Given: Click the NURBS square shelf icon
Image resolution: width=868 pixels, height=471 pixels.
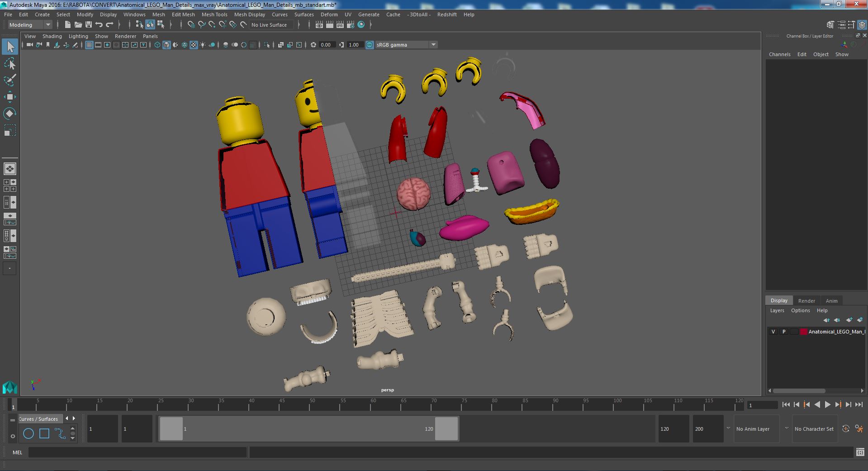Looking at the screenshot, I should (x=44, y=433).
